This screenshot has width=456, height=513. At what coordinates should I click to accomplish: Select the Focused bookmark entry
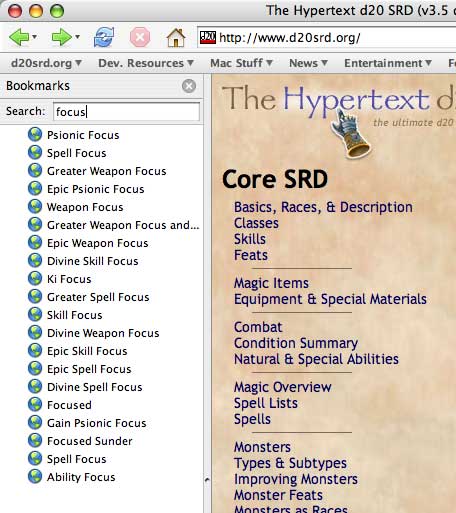69,405
